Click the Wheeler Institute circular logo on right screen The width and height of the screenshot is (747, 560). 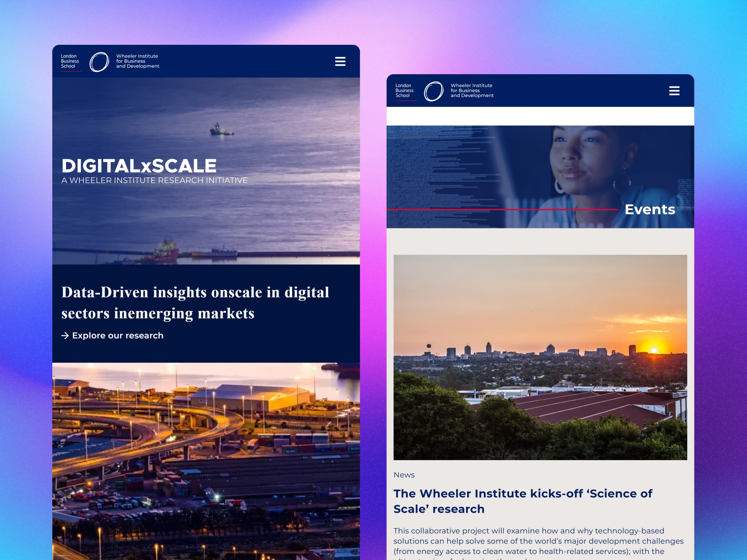coord(434,91)
